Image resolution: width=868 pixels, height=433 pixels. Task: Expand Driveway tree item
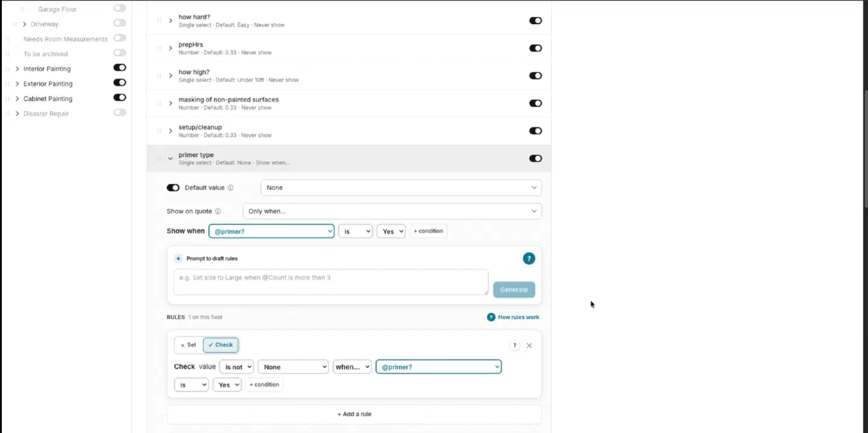click(24, 24)
